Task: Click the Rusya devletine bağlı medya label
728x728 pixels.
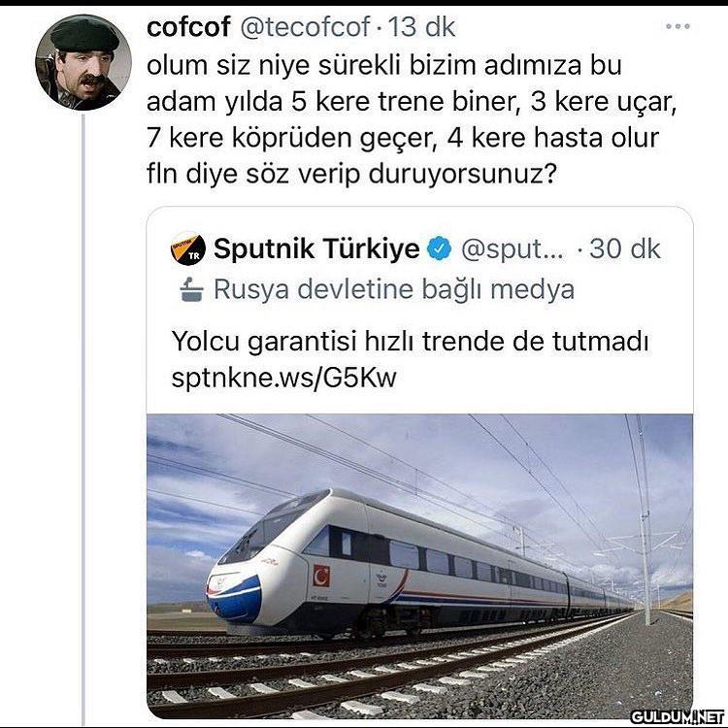Action: tap(393, 289)
